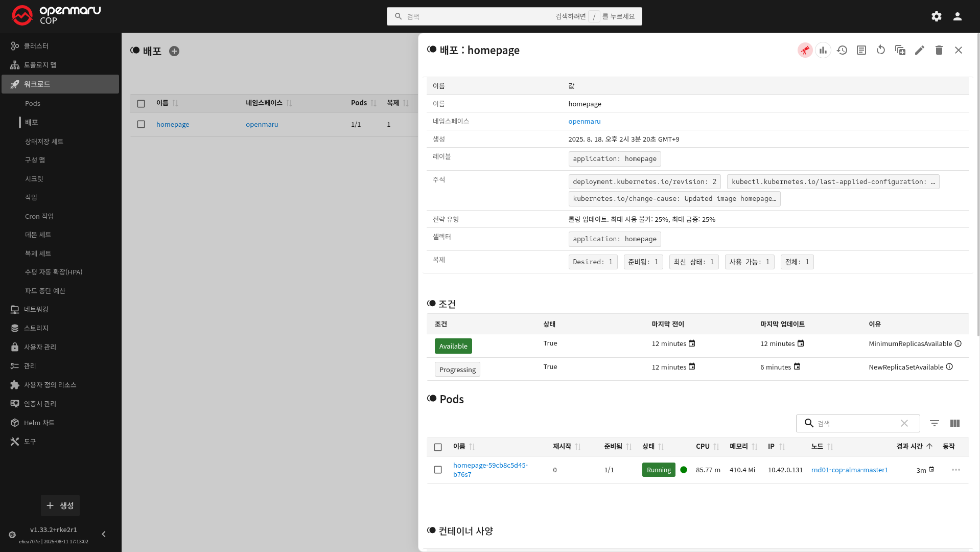Check the homepage row checkbox in deployments list
The width and height of the screenshot is (980, 552).
point(141,124)
